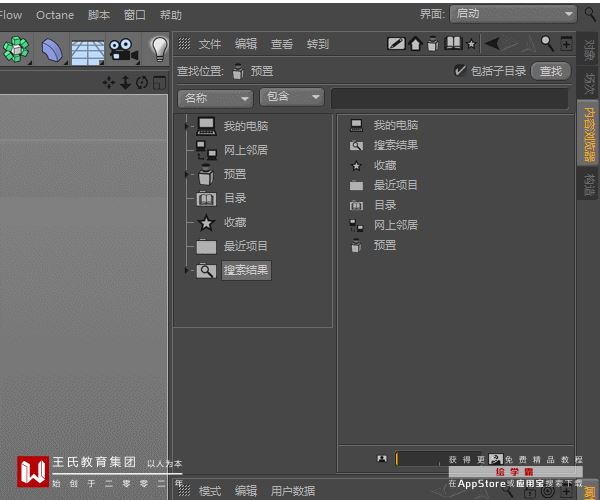Click the search text input field
The height and width of the screenshot is (500, 600).
tap(450, 98)
